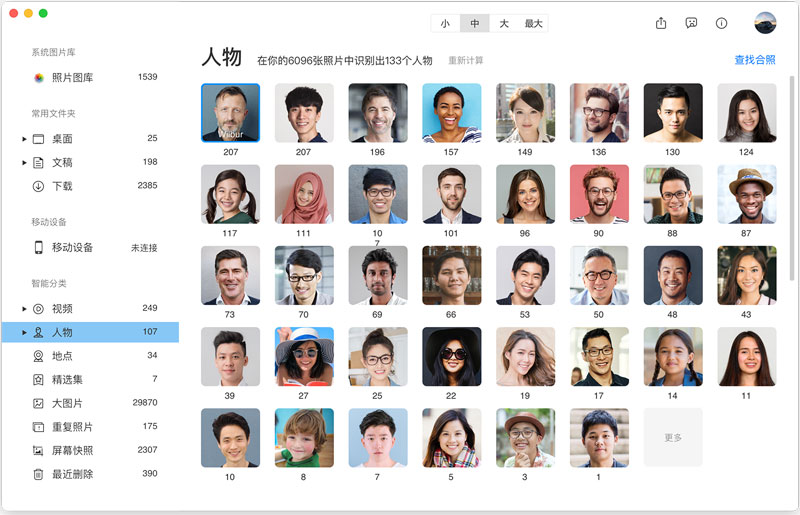Click the info icon in toolbar
Viewport: 800px width, 515px height.
click(x=721, y=23)
